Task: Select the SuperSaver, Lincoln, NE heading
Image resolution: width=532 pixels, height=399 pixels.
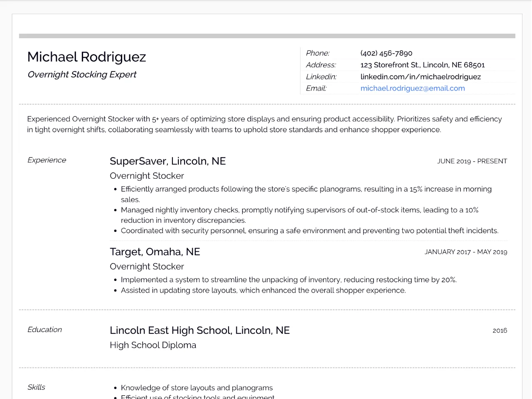Action: 167,161
